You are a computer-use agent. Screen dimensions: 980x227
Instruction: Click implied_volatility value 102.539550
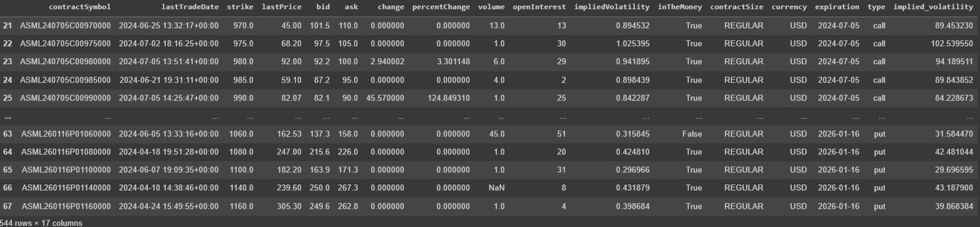pyautogui.click(x=952, y=43)
